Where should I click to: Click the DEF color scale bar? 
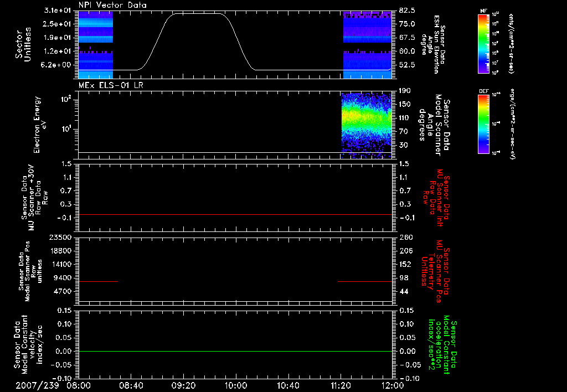click(484, 124)
